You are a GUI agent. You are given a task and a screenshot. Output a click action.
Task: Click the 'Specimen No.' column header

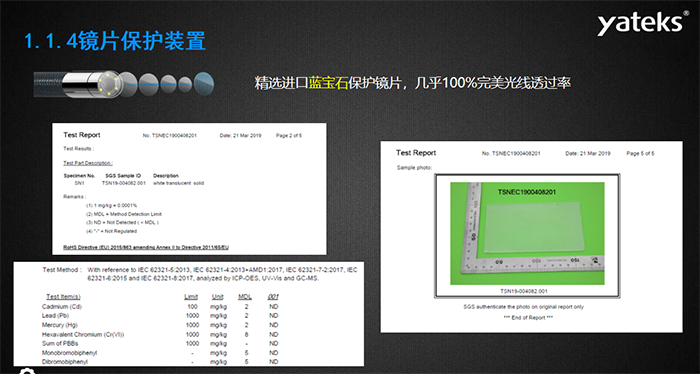click(x=79, y=176)
